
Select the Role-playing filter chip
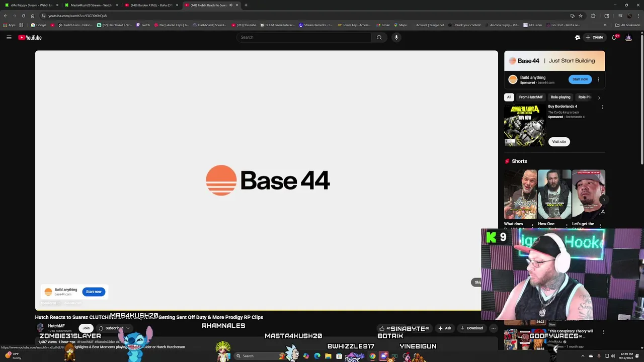pos(560,97)
